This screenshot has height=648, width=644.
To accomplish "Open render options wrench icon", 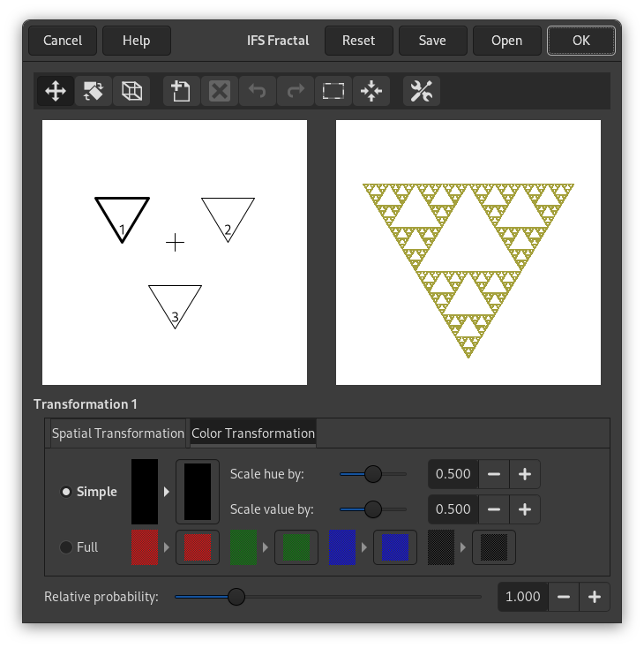I will [422, 91].
